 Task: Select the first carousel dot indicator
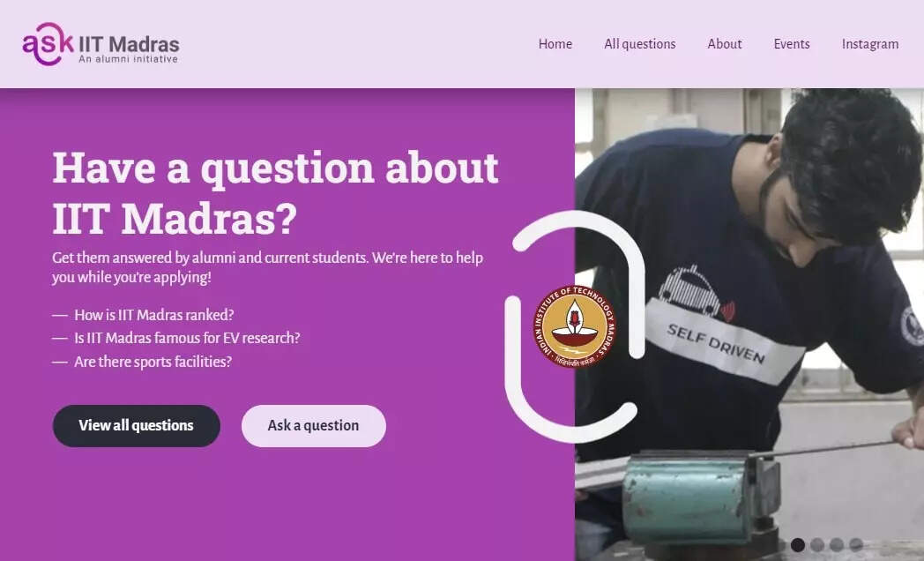(x=798, y=544)
